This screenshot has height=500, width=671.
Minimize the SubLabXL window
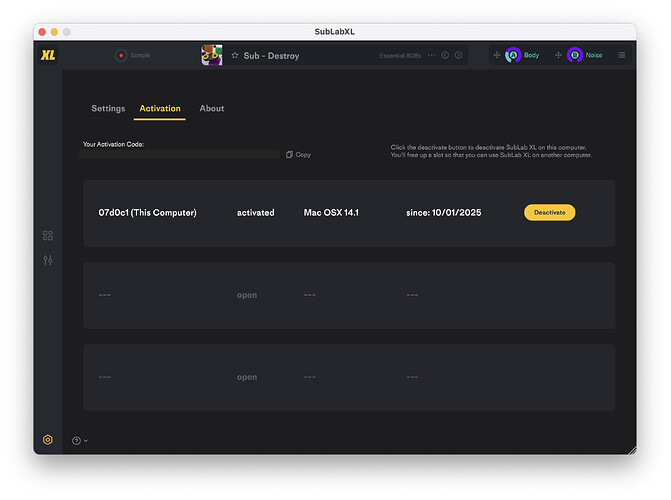point(54,32)
